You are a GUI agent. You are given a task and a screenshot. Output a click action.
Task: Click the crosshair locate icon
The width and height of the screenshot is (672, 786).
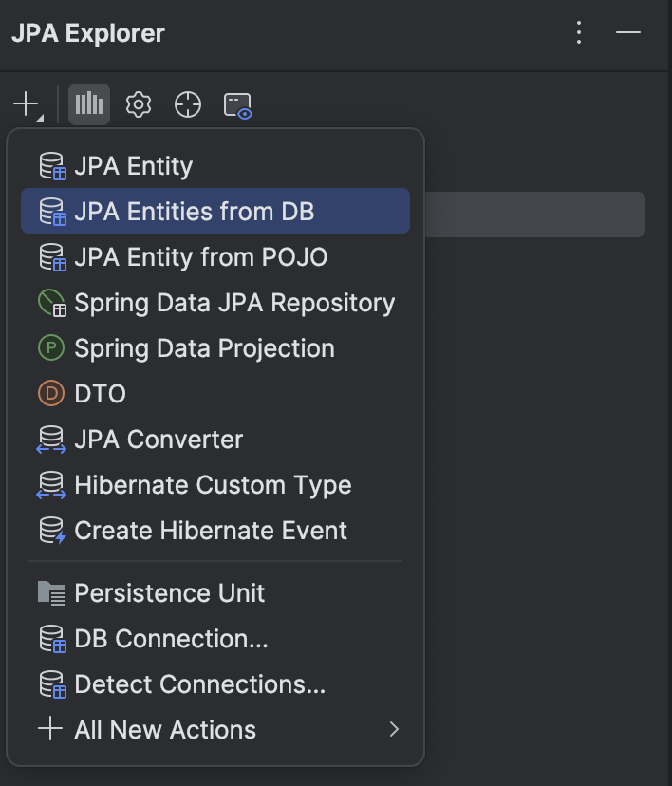188,104
